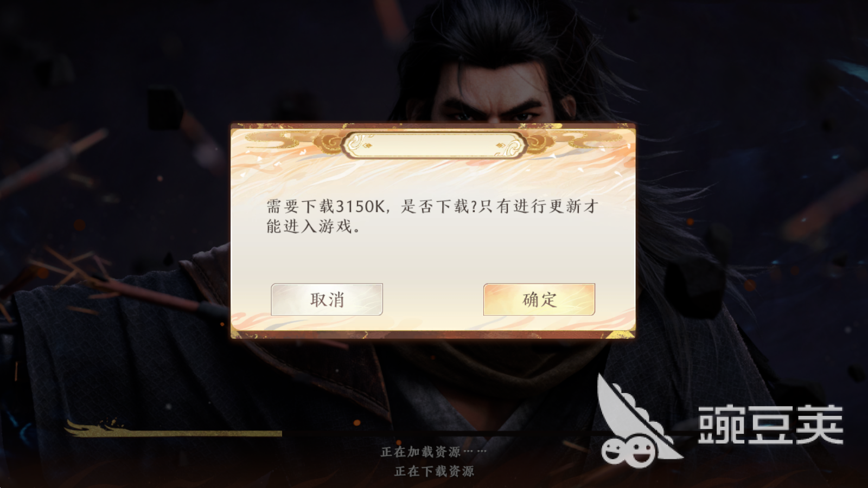Image resolution: width=868 pixels, height=488 pixels.
Task: Click the 正在加载资源 status text
Action: tap(420, 452)
